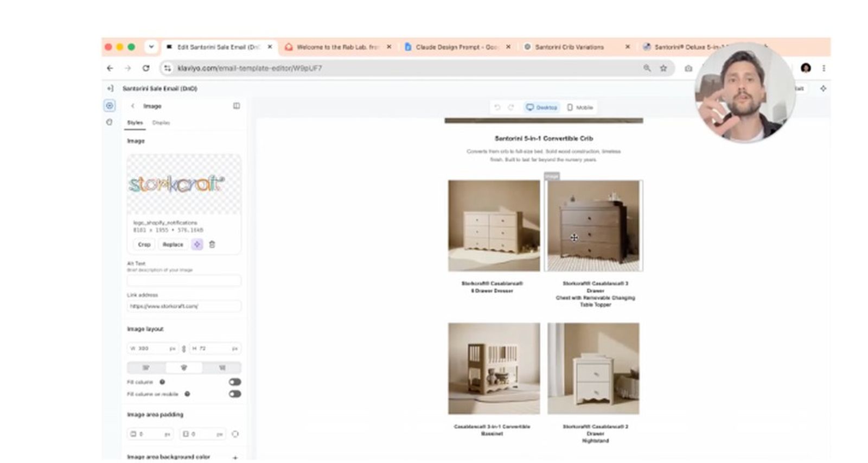Open Chrome three-dot menu
The image size is (868, 463).
click(x=824, y=68)
